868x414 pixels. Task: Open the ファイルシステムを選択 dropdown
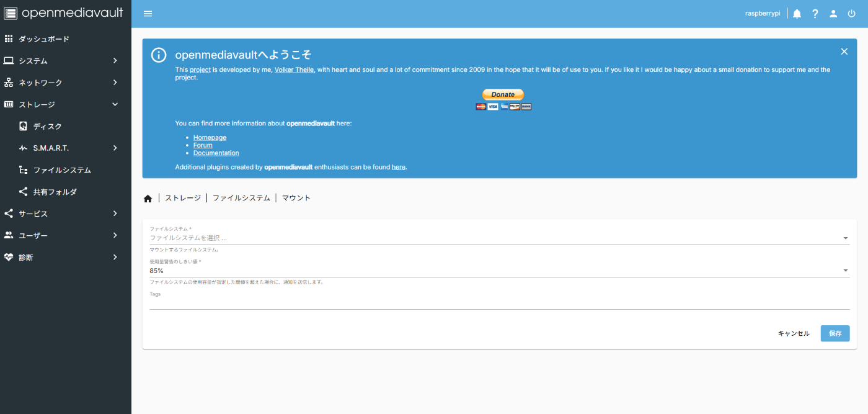[x=500, y=238]
